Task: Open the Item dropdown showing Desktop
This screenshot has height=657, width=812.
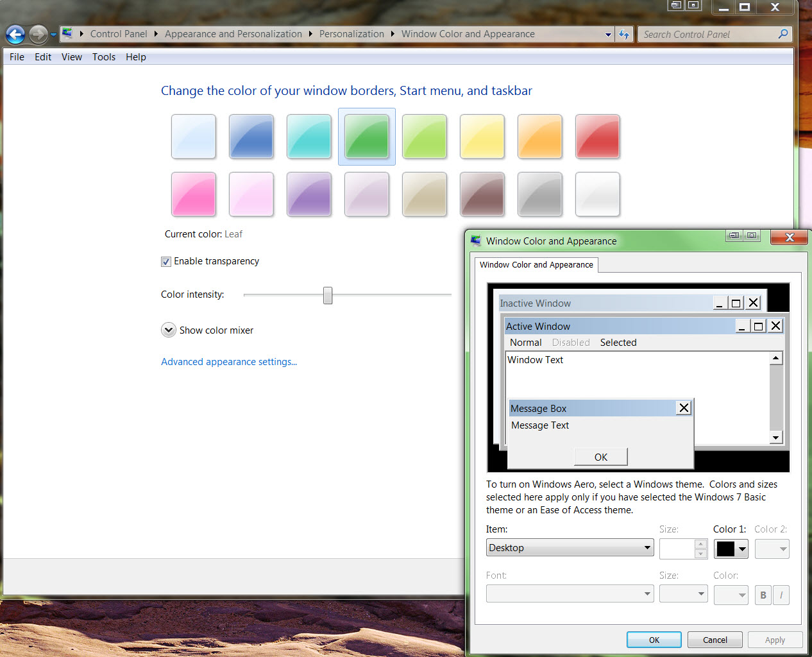Action: point(570,548)
